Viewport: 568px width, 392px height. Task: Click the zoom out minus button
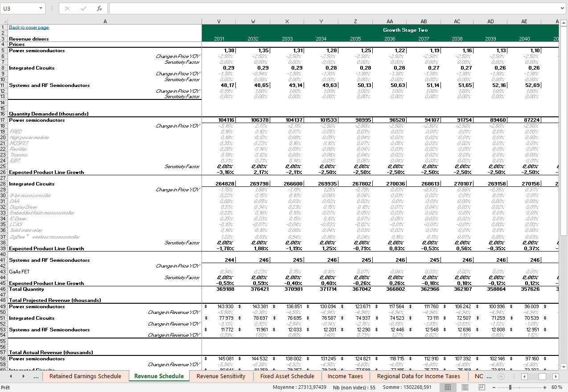pyautogui.click(x=494, y=388)
